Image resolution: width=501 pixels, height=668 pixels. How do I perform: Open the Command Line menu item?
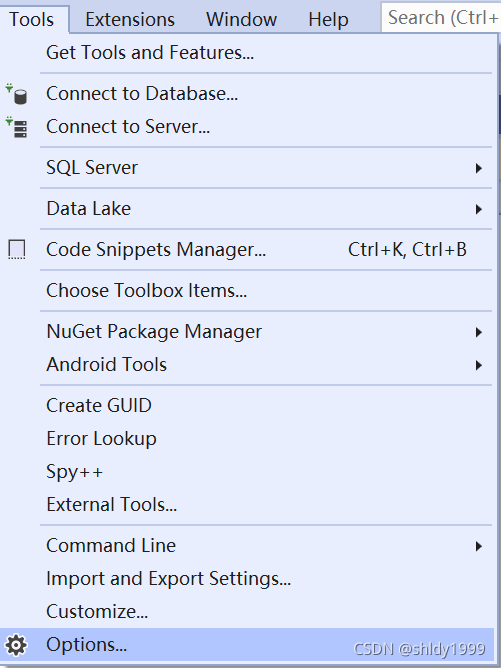click(247, 546)
